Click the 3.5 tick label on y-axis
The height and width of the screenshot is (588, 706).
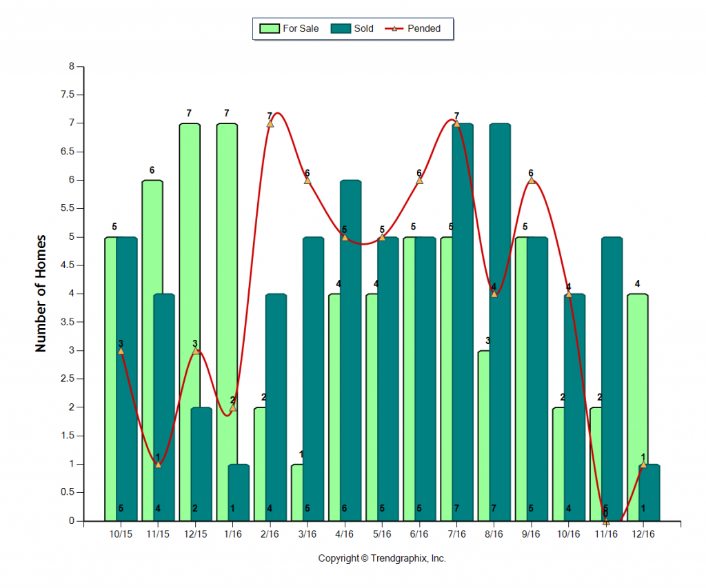pyautogui.click(x=68, y=322)
